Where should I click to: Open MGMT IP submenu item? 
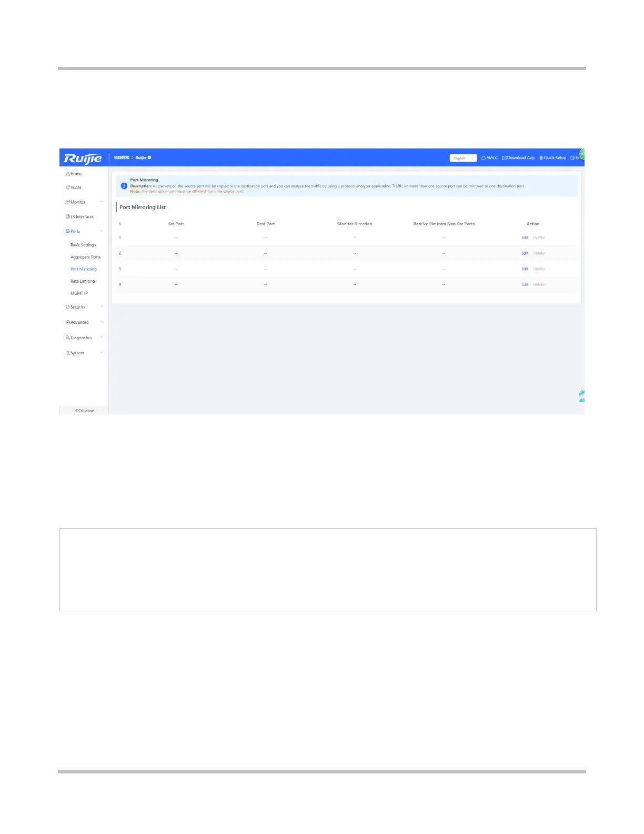click(x=79, y=293)
